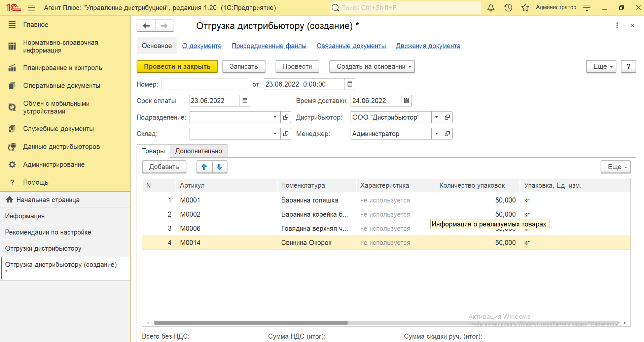Open the 1C main menu hamburger icon

32,7
